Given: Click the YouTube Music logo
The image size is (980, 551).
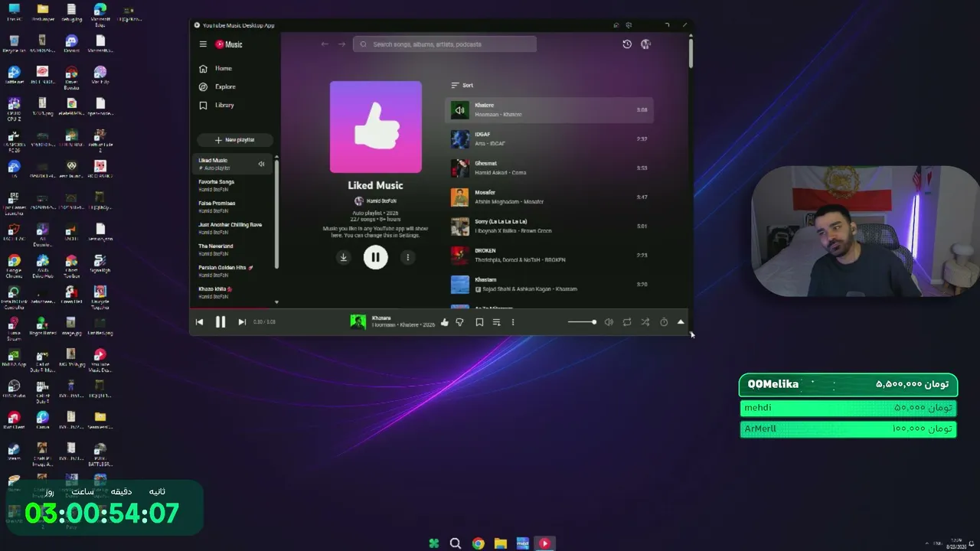Looking at the screenshot, I should [229, 44].
